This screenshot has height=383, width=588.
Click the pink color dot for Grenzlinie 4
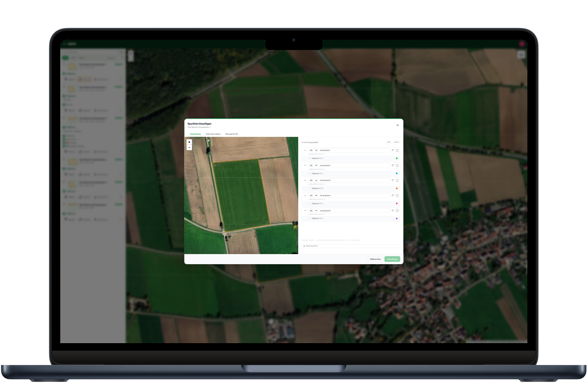[x=397, y=204]
